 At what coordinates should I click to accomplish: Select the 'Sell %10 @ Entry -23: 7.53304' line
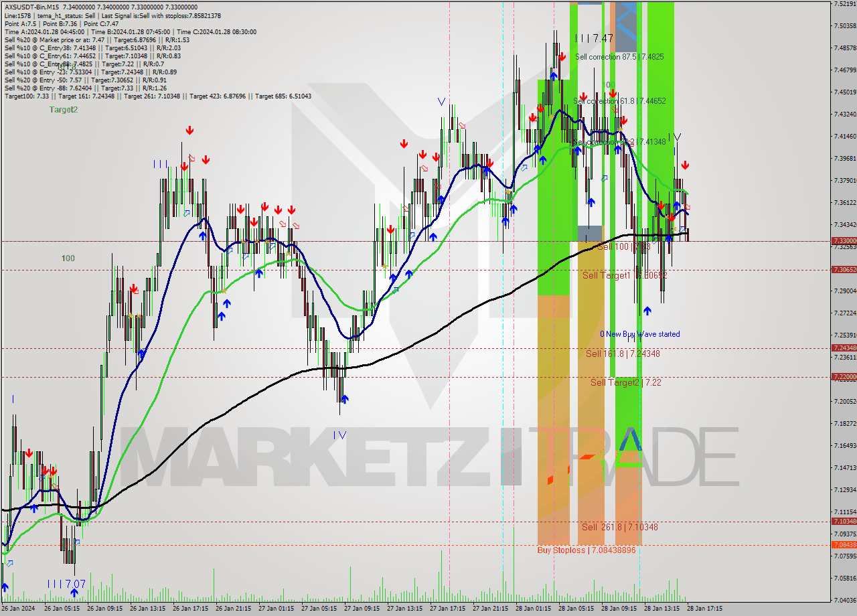[90, 72]
